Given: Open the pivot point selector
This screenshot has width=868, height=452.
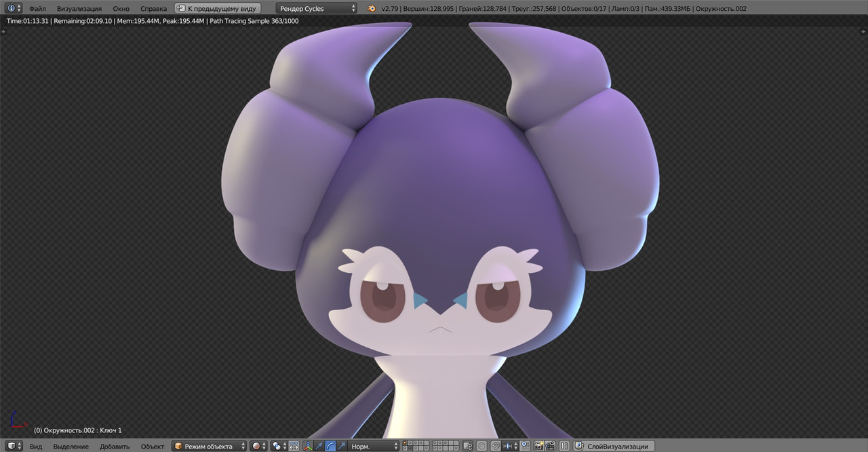Looking at the screenshot, I should click(279, 446).
